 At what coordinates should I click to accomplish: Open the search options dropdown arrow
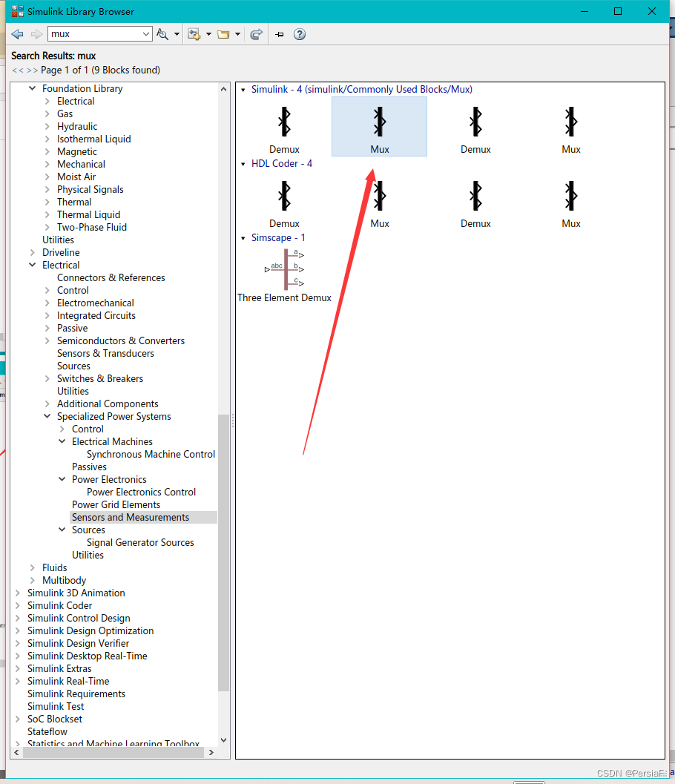click(177, 34)
